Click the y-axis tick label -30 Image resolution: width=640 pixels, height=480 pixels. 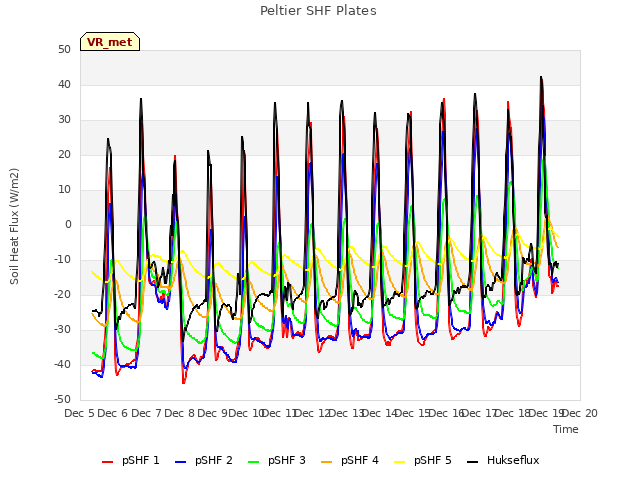point(63,329)
